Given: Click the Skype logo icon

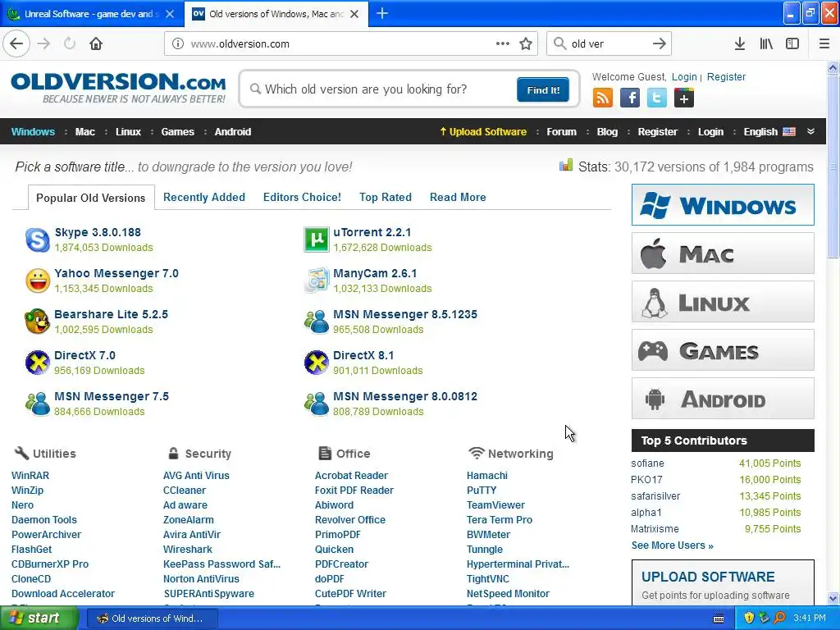Looking at the screenshot, I should pos(38,240).
